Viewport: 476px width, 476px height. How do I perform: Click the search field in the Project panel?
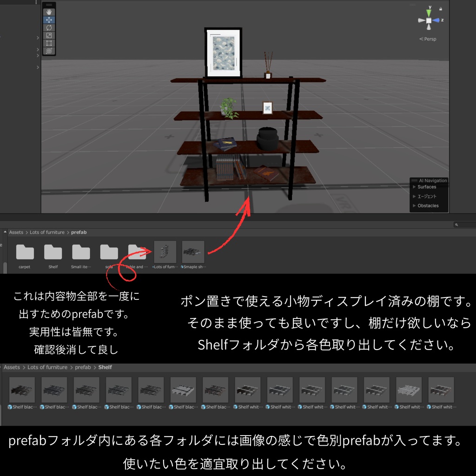[464, 225]
